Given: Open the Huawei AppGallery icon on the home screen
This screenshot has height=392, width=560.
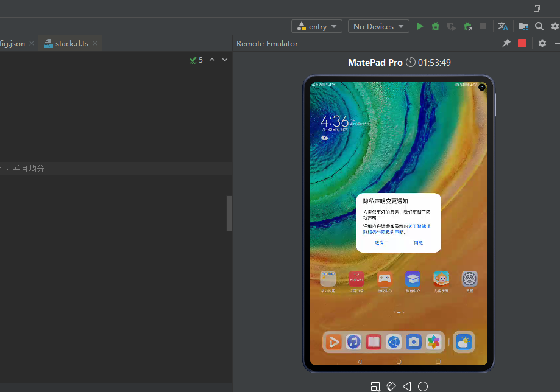Looking at the screenshot, I should [356, 279].
